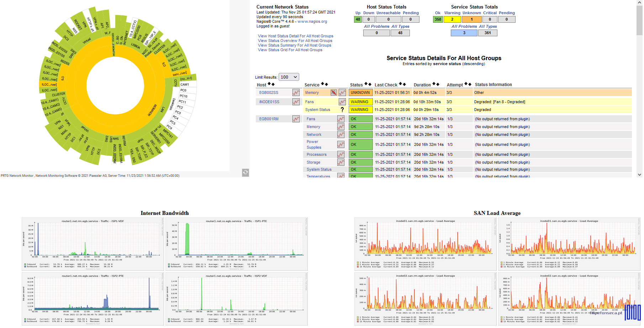Sort by Duration descending using down arrow
This screenshot has height=328, width=644.
point(438,84)
